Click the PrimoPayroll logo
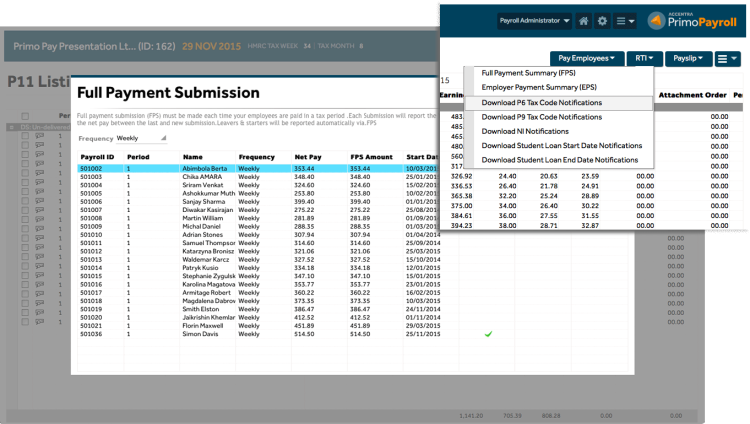Screen dimensions: 750x424 pyautogui.click(x=692, y=21)
